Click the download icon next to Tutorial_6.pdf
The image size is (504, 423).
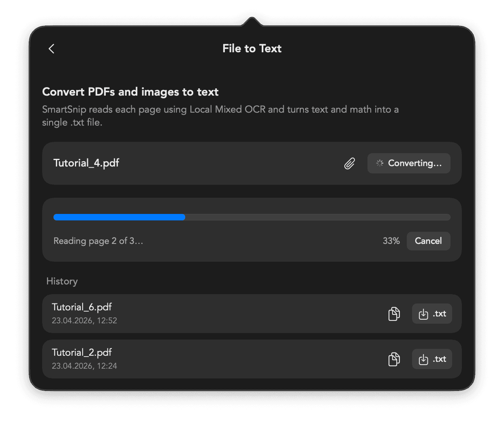pos(423,314)
